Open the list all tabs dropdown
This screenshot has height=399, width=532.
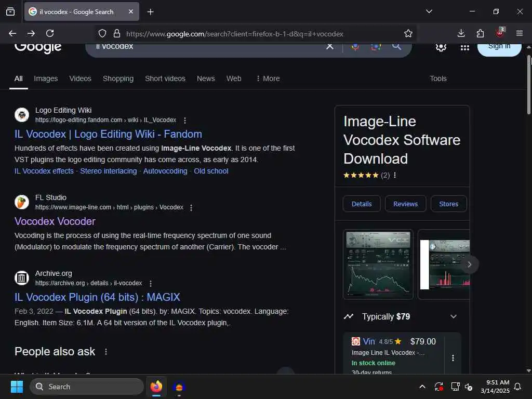(429, 11)
